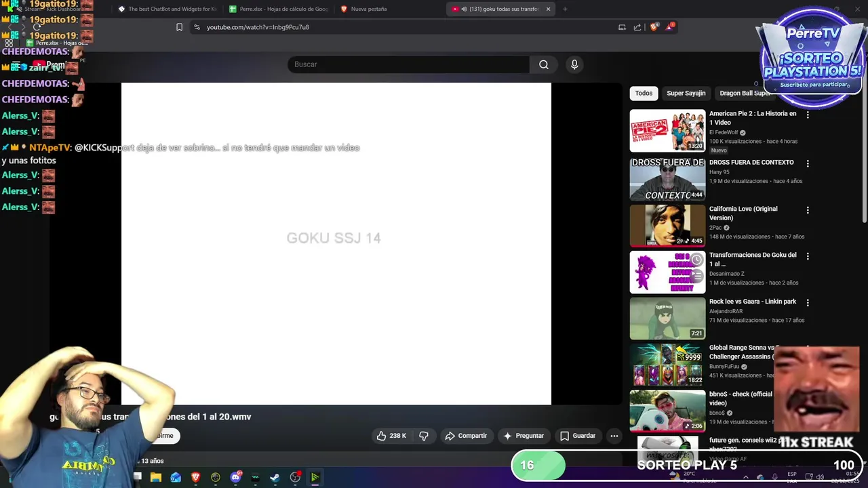
Task: Click the California Love thumbnail
Action: [x=667, y=226]
